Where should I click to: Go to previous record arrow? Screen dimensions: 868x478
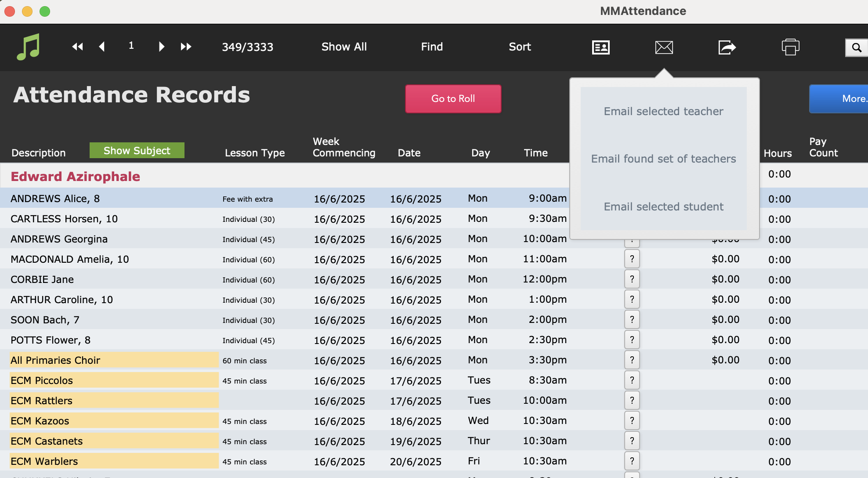coord(102,47)
